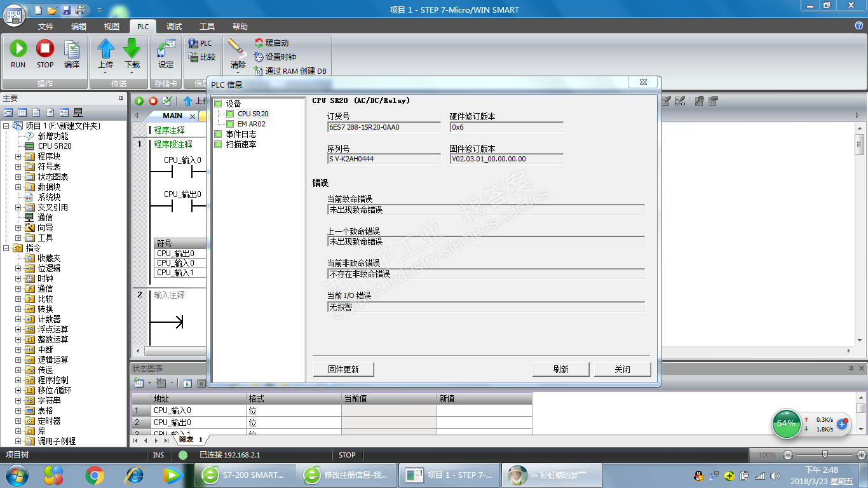This screenshot has height=488, width=868.
Task: Expand the 状态图表 tree node
Action: click(x=18, y=177)
